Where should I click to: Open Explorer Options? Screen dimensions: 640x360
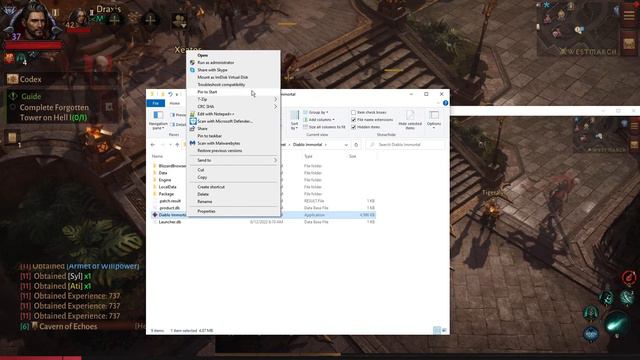coord(434,120)
